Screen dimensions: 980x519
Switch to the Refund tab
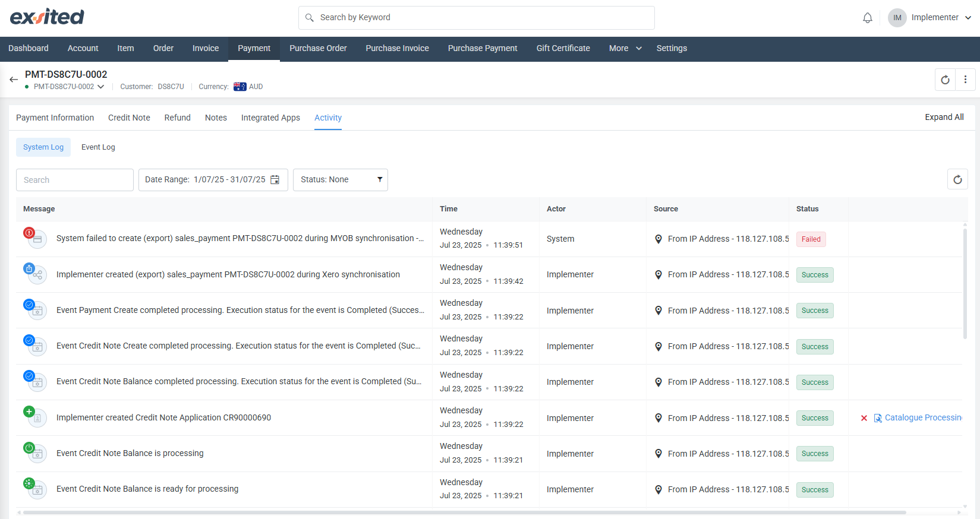(x=178, y=118)
